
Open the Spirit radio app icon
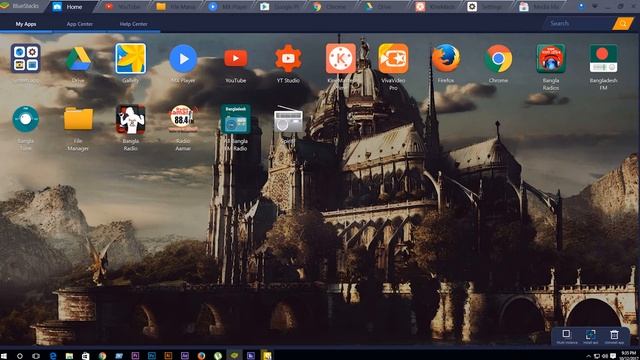[288, 119]
